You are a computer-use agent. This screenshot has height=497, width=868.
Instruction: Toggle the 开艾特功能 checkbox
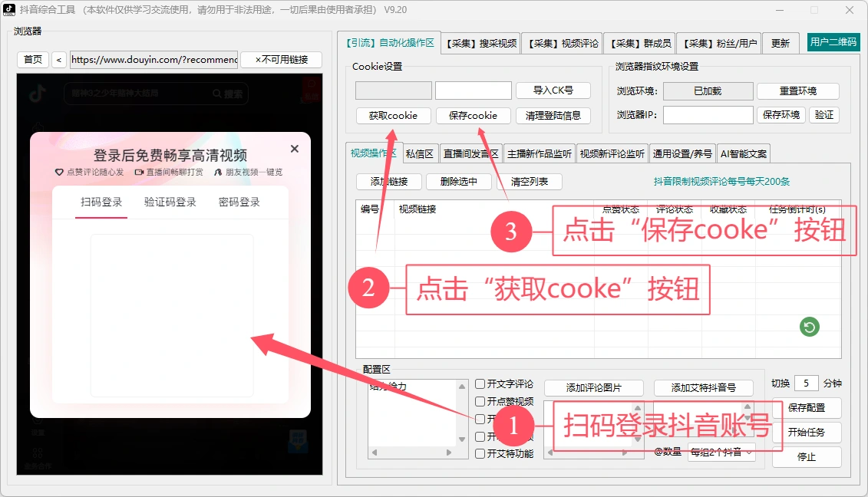pyautogui.click(x=480, y=453)
